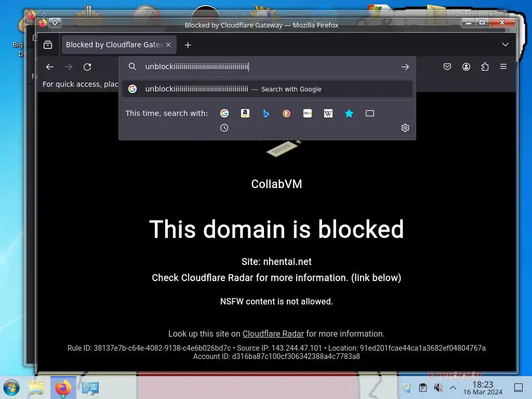Select 'Search with Google' suggestion row
Screen dimensions: 532x399
click(267, 89)
